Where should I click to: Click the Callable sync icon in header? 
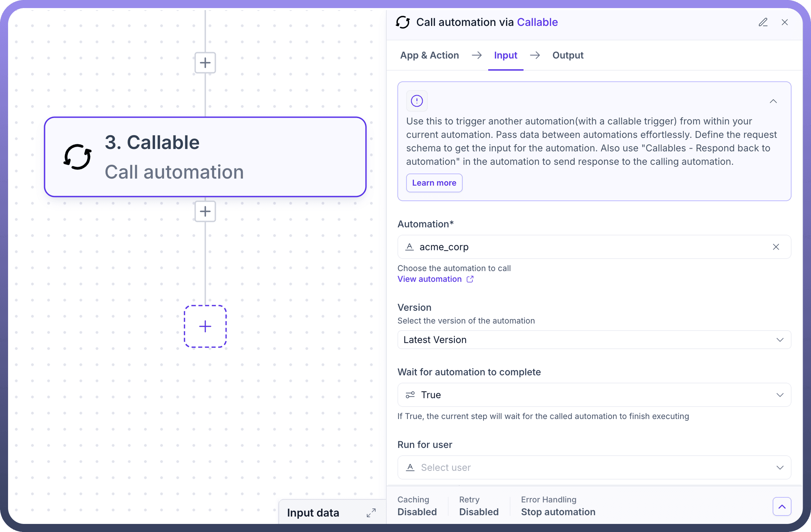point(403,23)
